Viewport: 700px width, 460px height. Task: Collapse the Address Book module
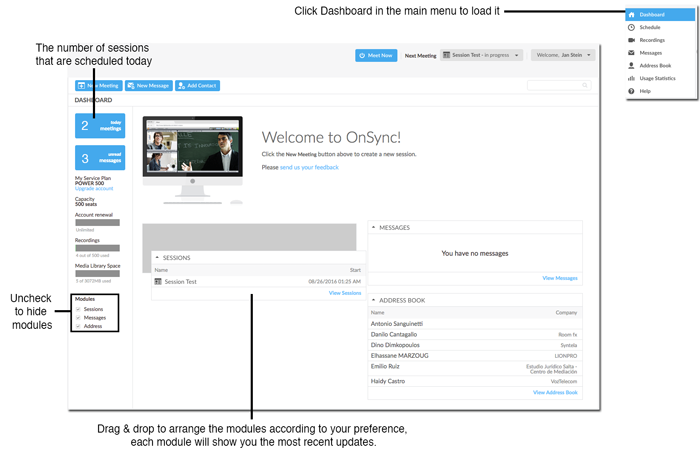(x=373, y=300)
